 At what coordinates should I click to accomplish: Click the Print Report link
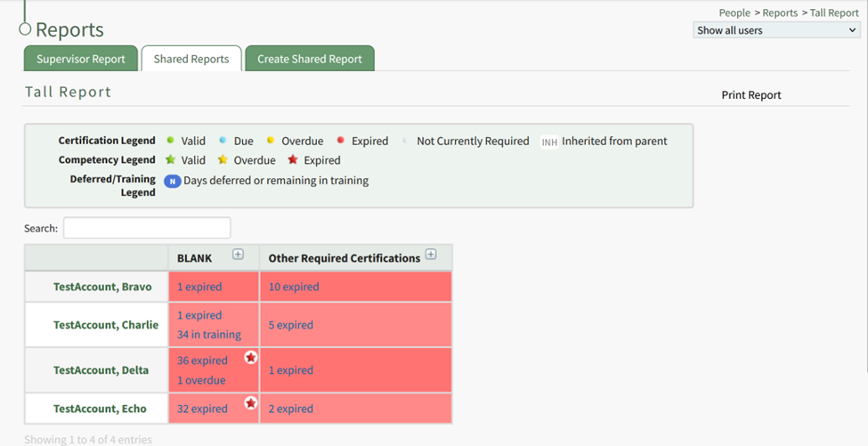[x=751, y=95]
